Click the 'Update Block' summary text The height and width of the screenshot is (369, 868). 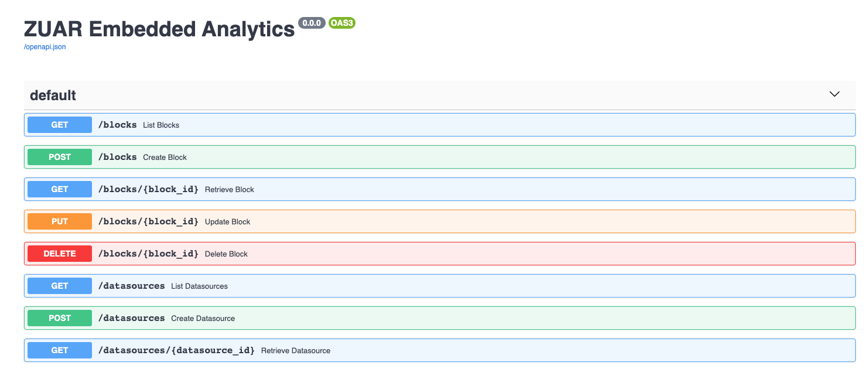coord(228,222)
